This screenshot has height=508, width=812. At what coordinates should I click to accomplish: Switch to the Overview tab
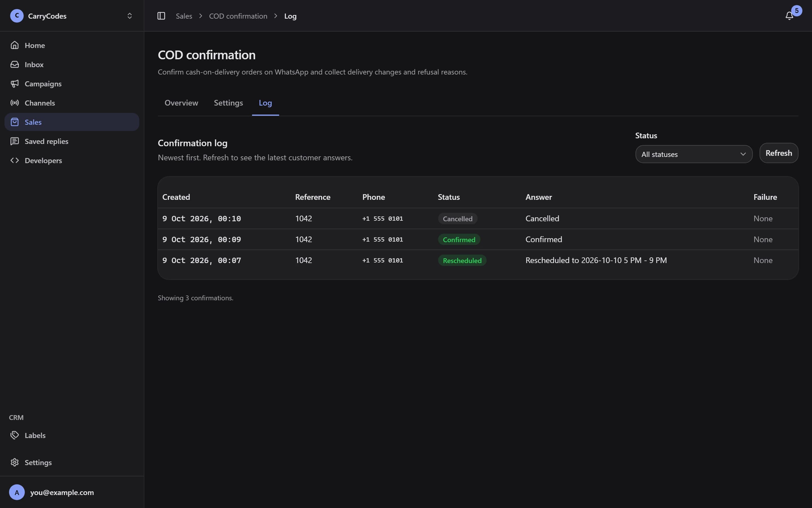181,103
